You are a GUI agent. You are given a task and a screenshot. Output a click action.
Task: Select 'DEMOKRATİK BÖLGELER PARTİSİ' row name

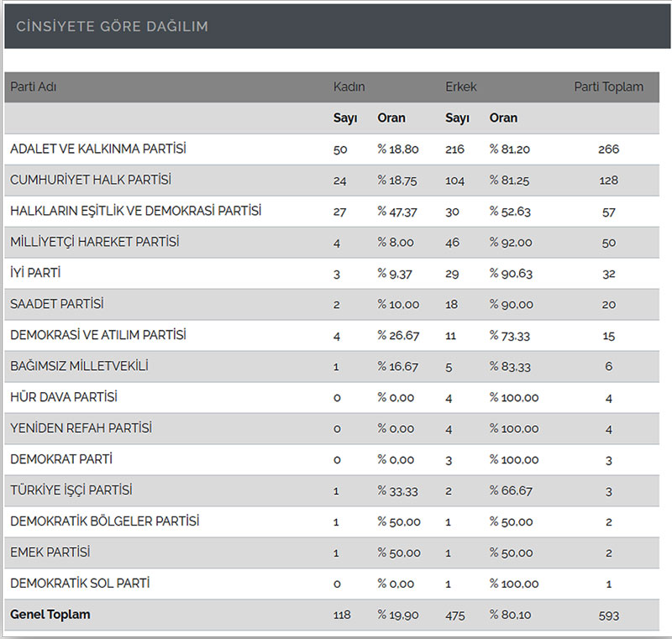click(x=104, y=521)
